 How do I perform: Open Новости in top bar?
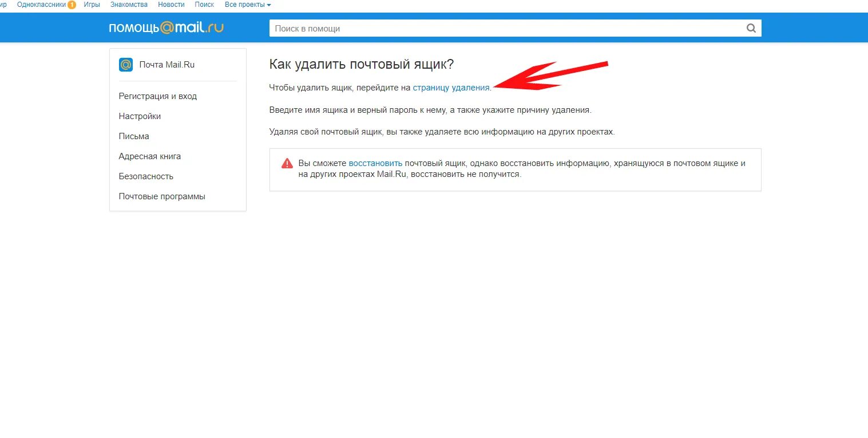(171, 5)
